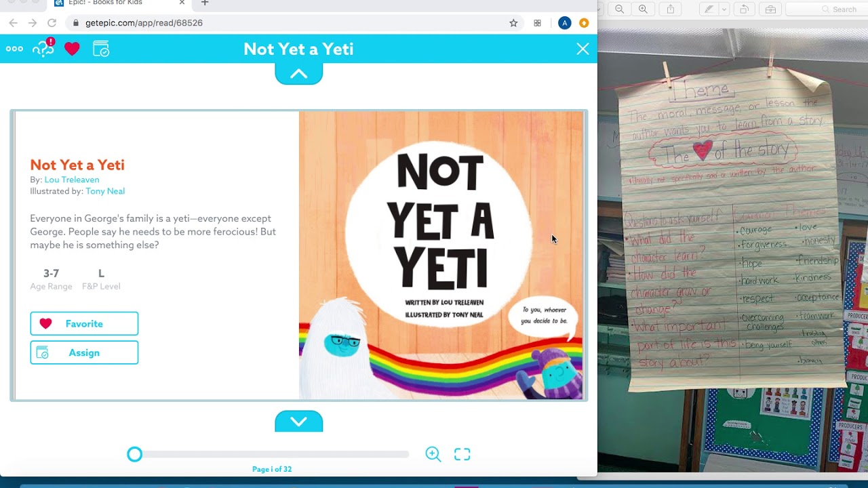Click the Highlight pen tool in Preview
The height and width of the screenshot is (488, 868).
tap(709, 9)
